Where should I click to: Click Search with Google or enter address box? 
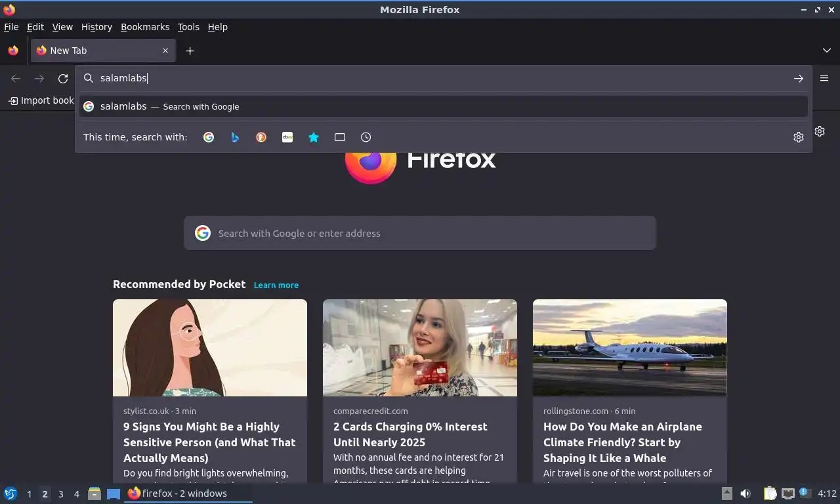tap(420, 233)
